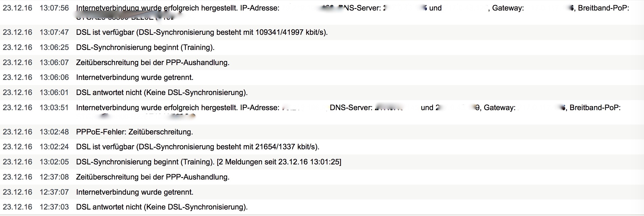This screenshot has height=216, width=644.
Task: Click the 12:37:03 timestamp in the last row
Action: coord(54,207)
